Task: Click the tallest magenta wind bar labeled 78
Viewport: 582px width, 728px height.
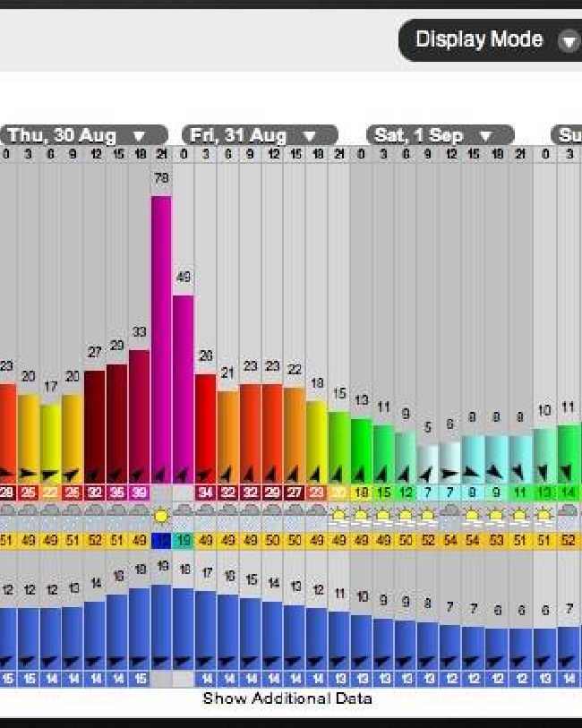Action: coord(161,340)
